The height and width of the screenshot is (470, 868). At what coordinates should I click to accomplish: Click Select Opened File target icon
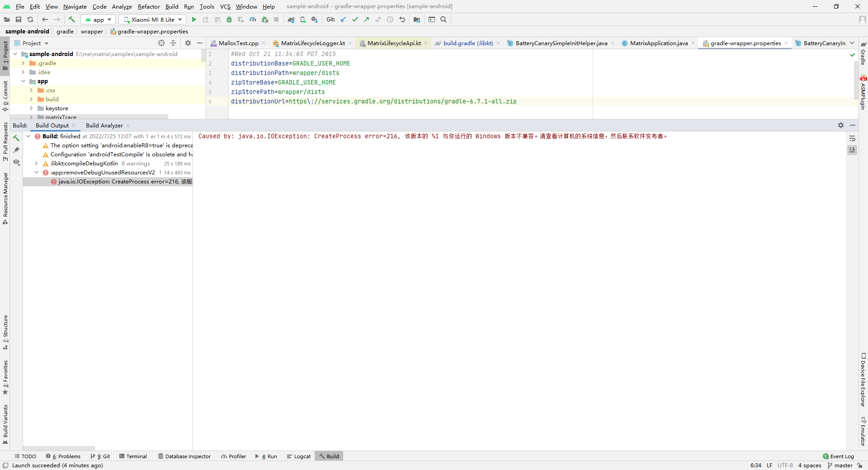pos(161,43)
